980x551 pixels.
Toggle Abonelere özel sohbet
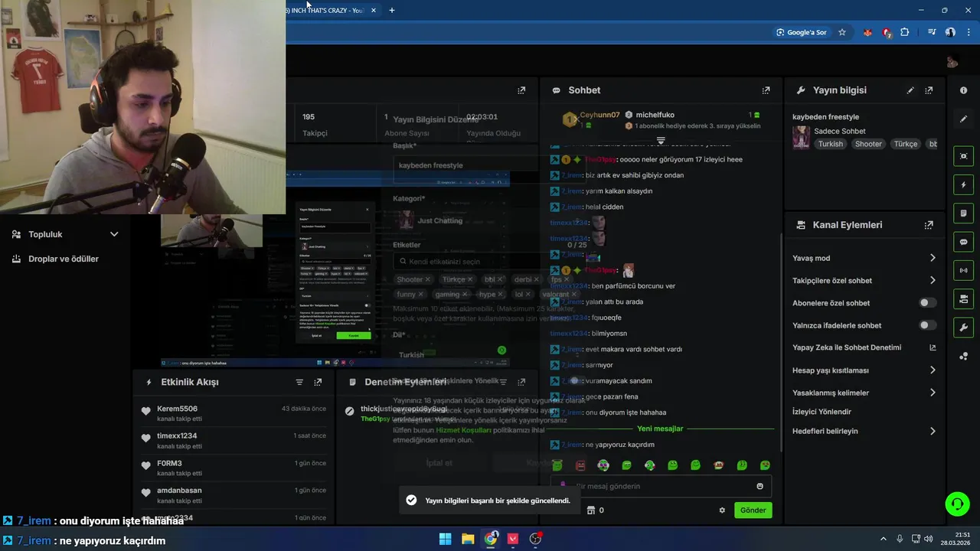926,303
